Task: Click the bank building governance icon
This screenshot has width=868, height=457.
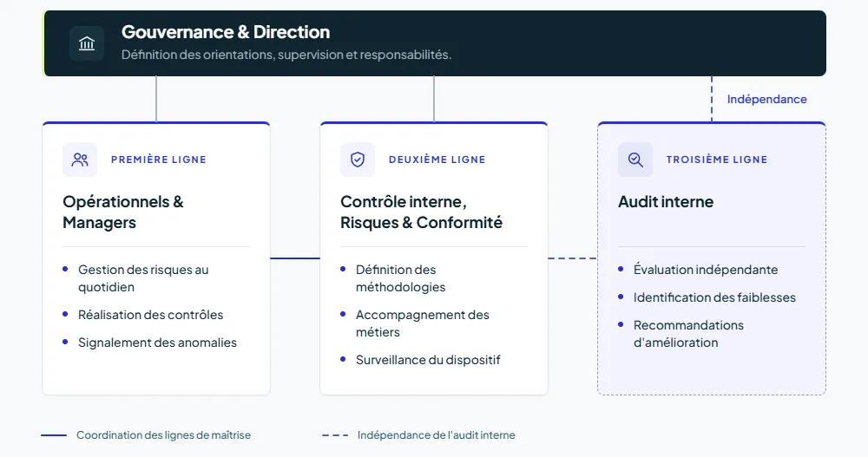Action: click(x=87, y=43)
